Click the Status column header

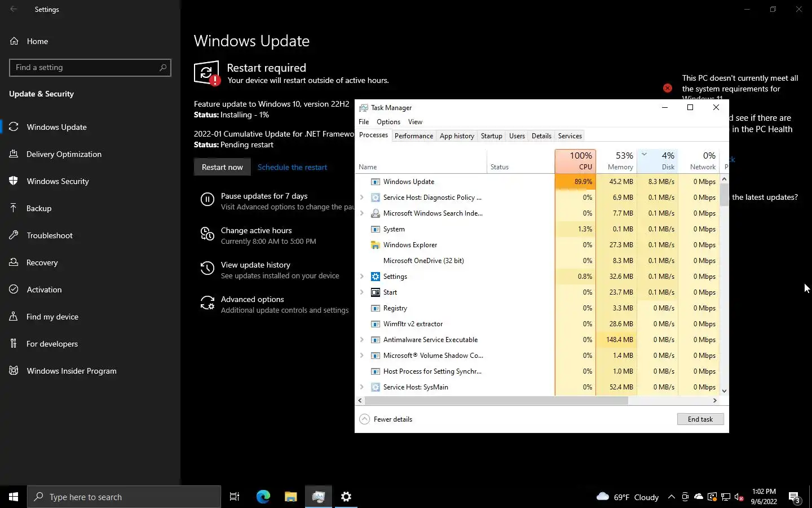520,161
